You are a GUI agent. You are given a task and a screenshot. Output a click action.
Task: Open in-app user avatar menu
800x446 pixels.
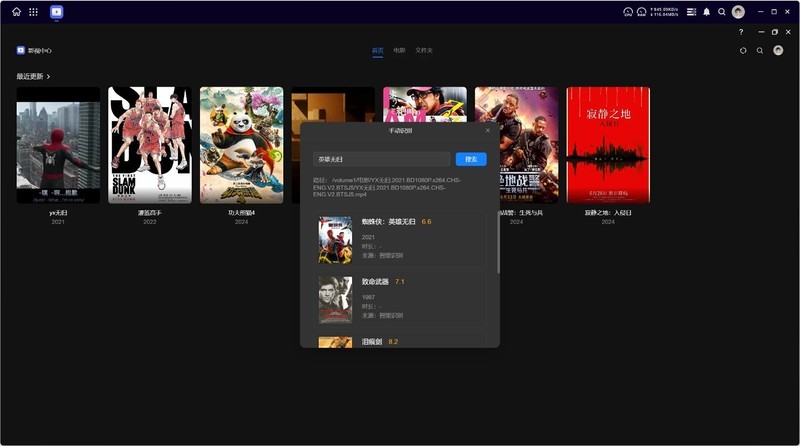tap(778, 50)
